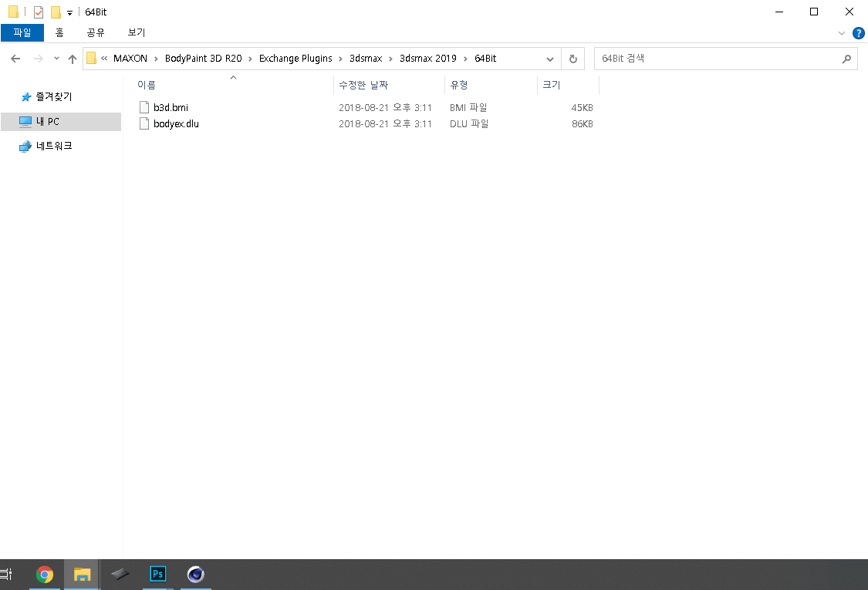Open Customize Quick Access Toolbar dropdown
Image resolution: width=868 pixels, height=590 pixels.
pos(69,12)
